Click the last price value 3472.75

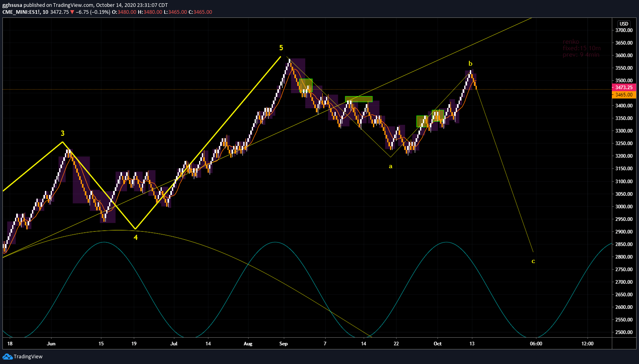coord(59,12)
